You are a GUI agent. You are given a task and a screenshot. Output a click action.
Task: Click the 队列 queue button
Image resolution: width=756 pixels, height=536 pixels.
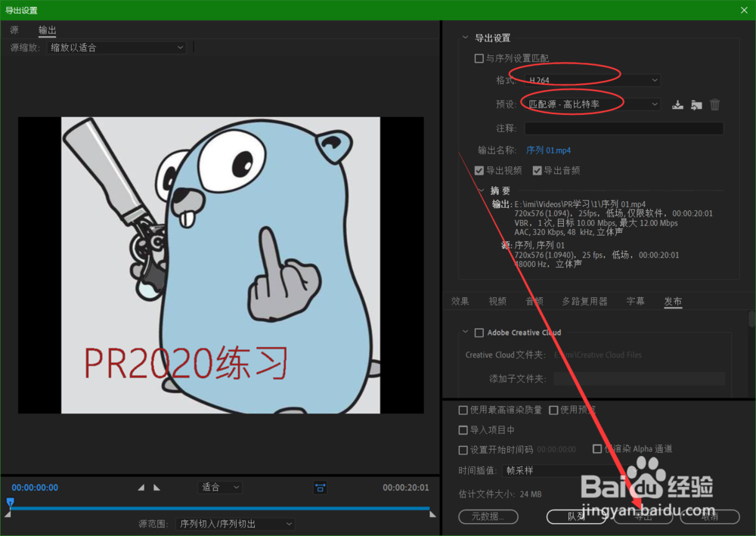pyautogui.click(x=576, y=516)
